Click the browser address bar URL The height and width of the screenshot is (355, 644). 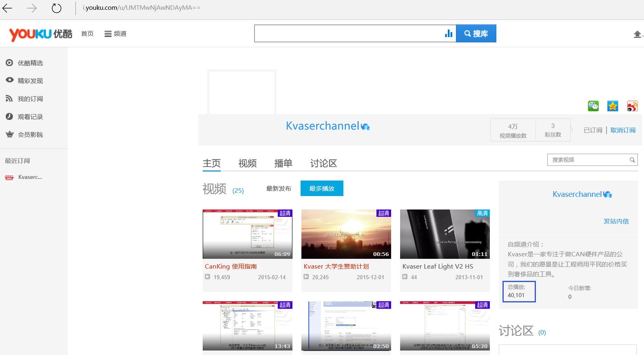(x=142, y=8)
